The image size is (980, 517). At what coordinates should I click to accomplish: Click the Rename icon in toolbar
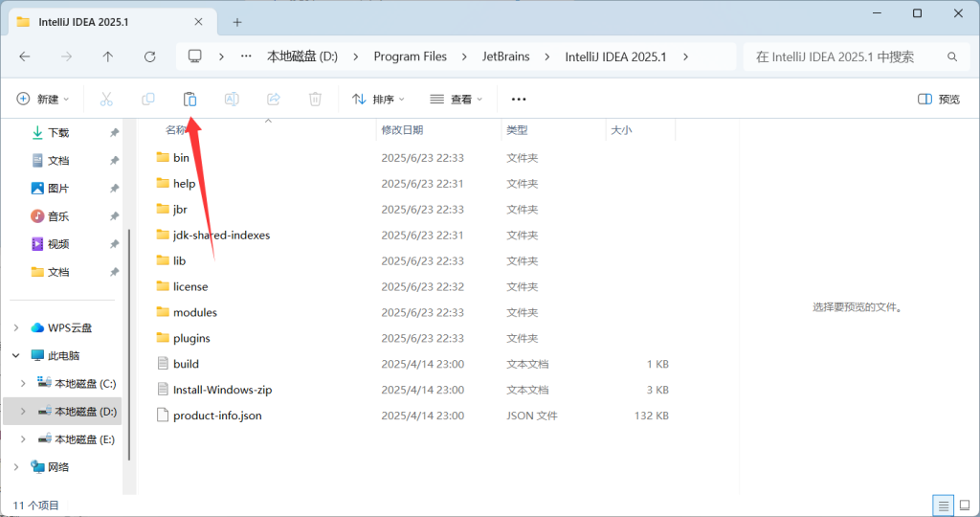pyautogui.click(x=232, y=99)
